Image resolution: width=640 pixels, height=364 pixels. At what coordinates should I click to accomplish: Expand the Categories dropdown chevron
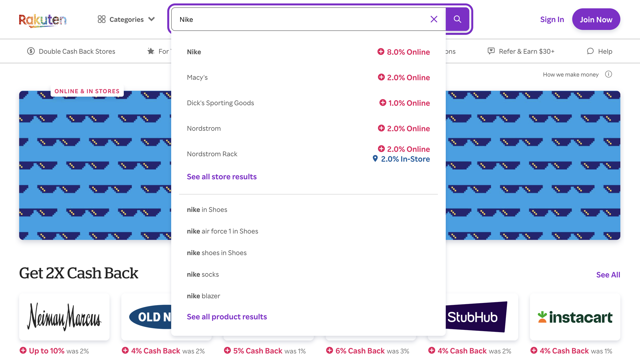pyautogui.click(x=152, y=19)
